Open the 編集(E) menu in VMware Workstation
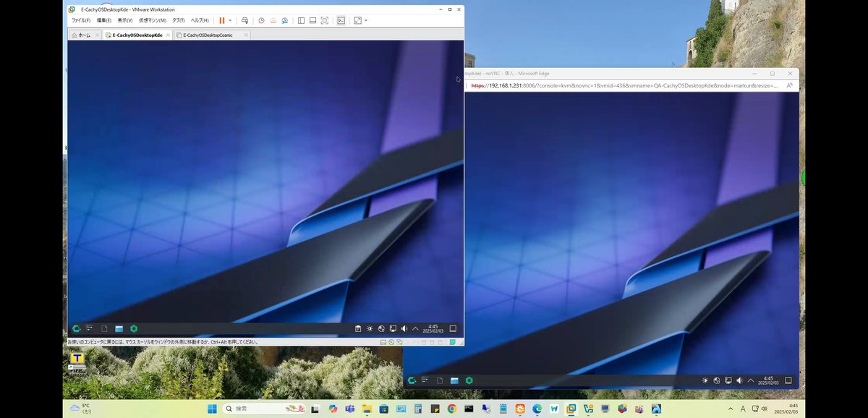The image size is (868, 418). [x=104, y=20]
